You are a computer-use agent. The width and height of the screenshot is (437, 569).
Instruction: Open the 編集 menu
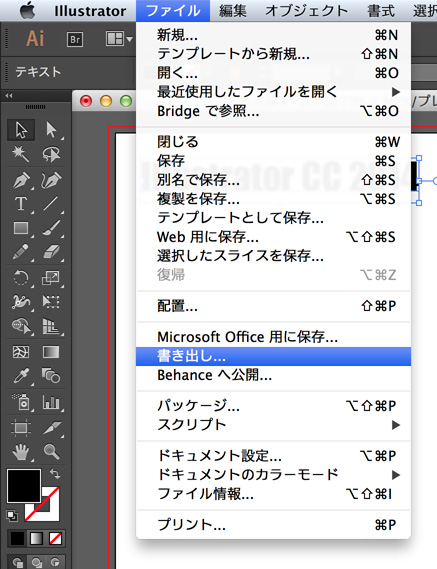(x=233, y=11)
